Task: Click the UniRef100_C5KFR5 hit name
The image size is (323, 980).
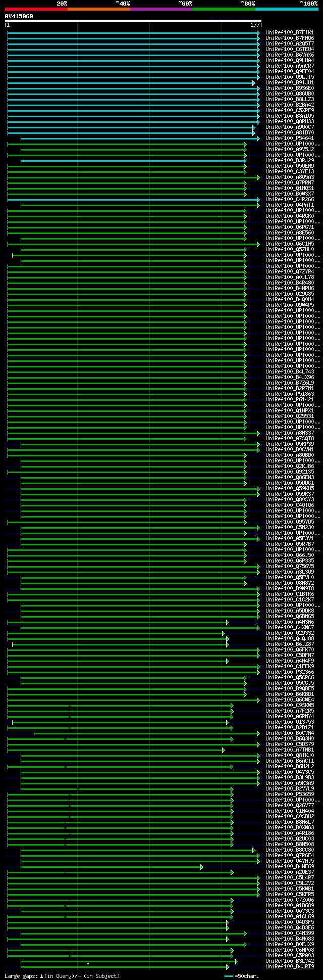Action: (x=290, y=895)
